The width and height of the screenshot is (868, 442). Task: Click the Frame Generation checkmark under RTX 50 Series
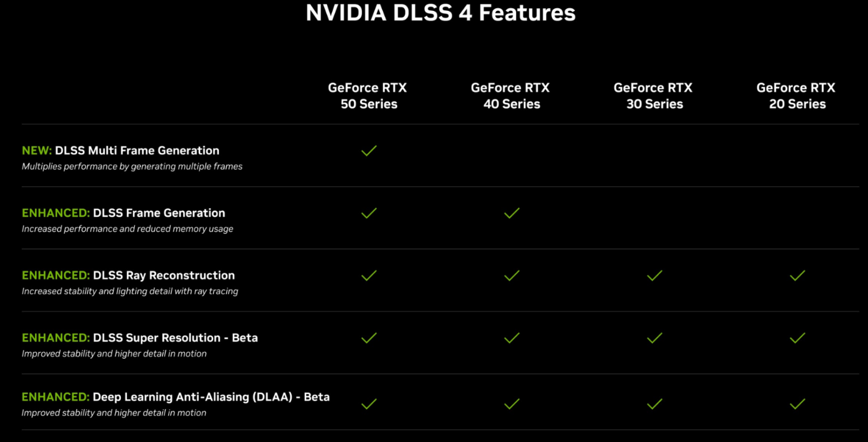tap(369, 213)
